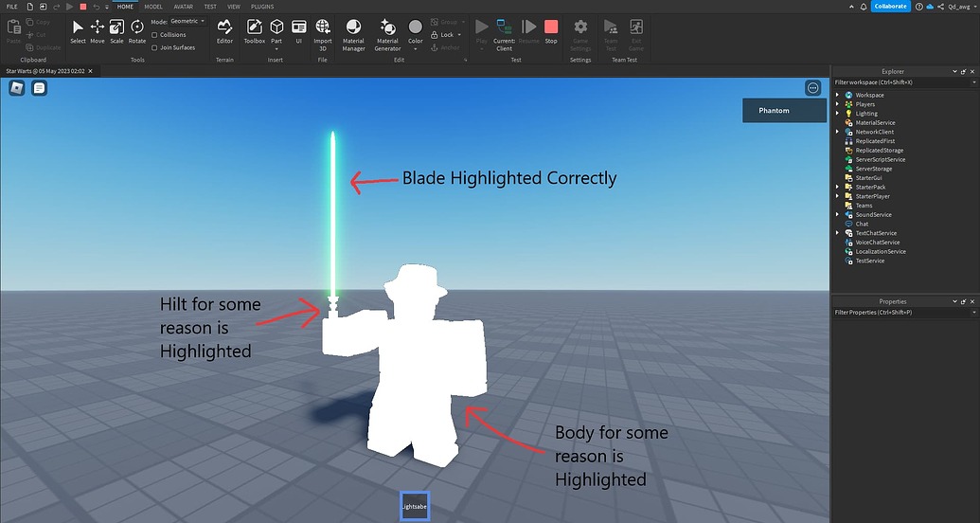980x523 pixels.
Task: Close the Star Warts document tab
Action: (x=90, y=71)
